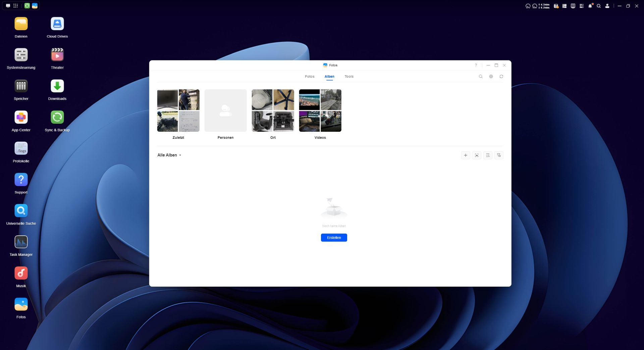Open the Personen album placeholder
The width and height of the screenshot is (644, 350).
pyautogui.click(x=225, y=111)
